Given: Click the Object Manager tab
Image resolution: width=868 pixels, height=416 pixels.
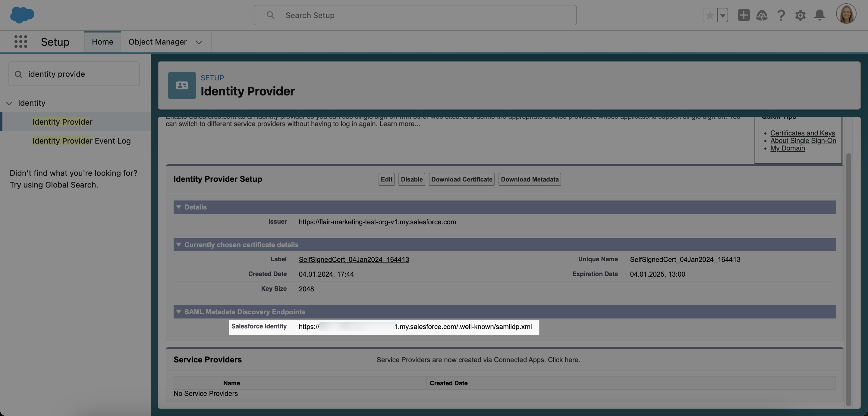Looking at the screenshot, I should pos(157,42).
